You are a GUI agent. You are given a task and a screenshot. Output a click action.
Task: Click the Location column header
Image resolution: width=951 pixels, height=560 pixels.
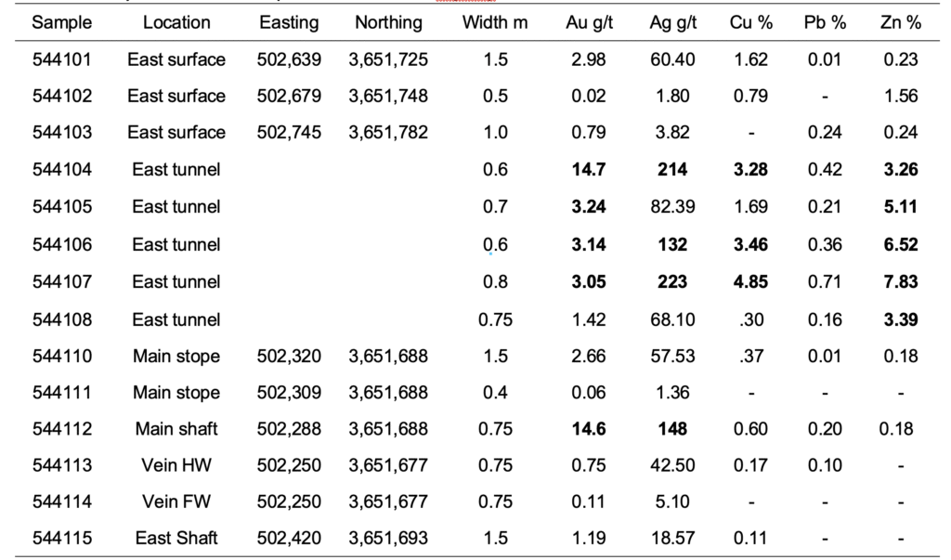point(176,22)
